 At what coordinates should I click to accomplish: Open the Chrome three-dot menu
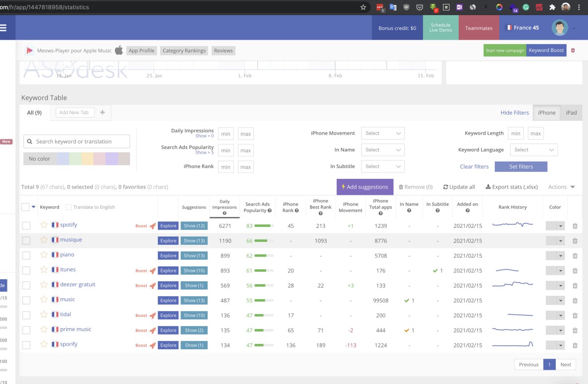point(579,7)
